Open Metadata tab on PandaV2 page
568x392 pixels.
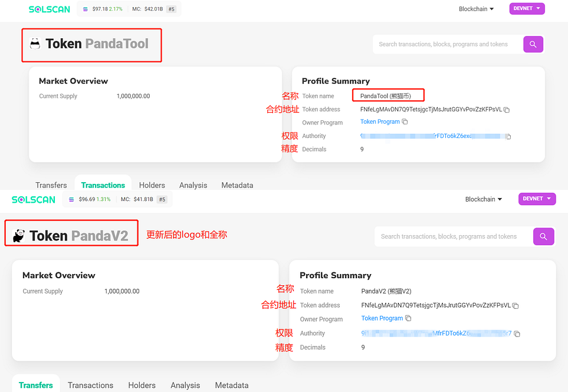coord(232,385)
